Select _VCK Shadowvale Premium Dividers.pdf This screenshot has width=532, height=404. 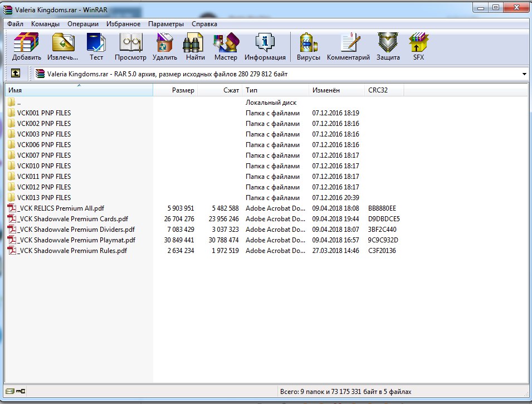[76, 230]
